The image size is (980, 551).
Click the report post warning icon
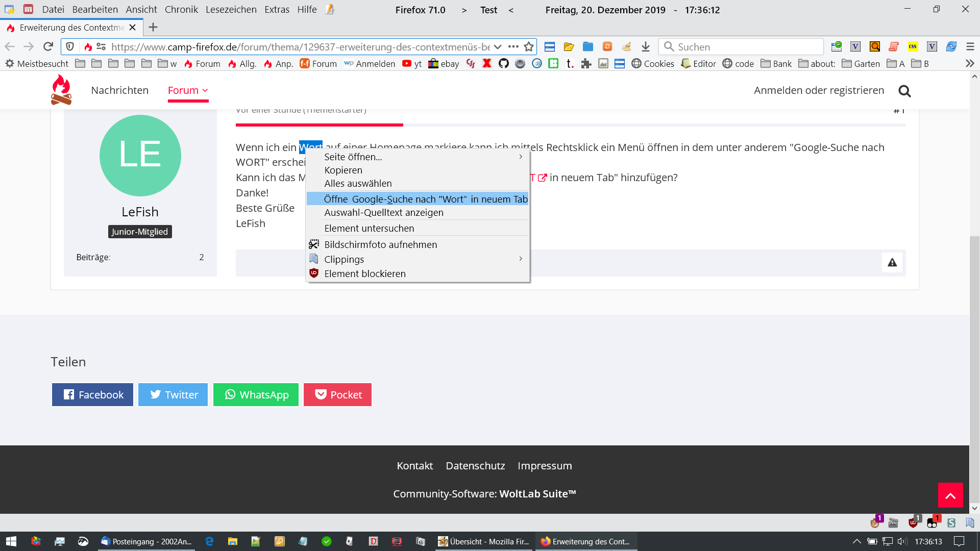892,263
